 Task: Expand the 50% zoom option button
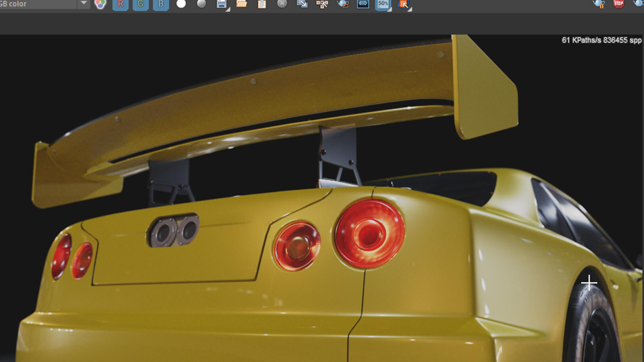[383, 4]
